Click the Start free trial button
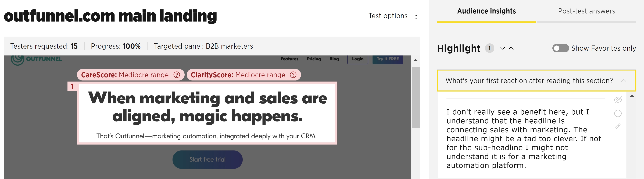The width and height of the screenshot is (644, 179). click(x=207, y=159)
